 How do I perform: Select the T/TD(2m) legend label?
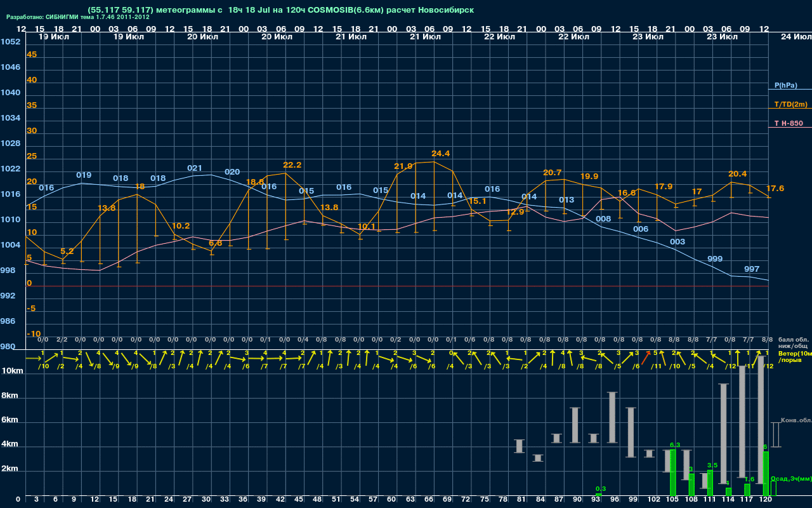pyautogui.click(x=790, y=104)
